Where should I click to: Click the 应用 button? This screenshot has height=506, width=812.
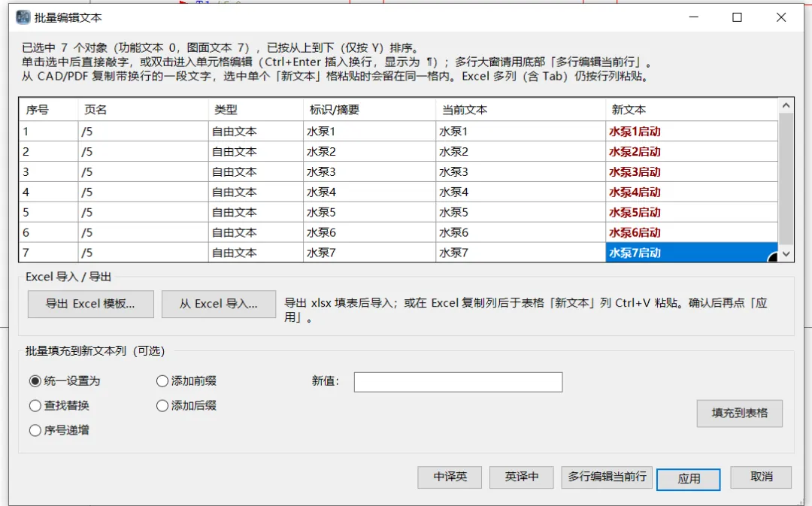[688, 479]
